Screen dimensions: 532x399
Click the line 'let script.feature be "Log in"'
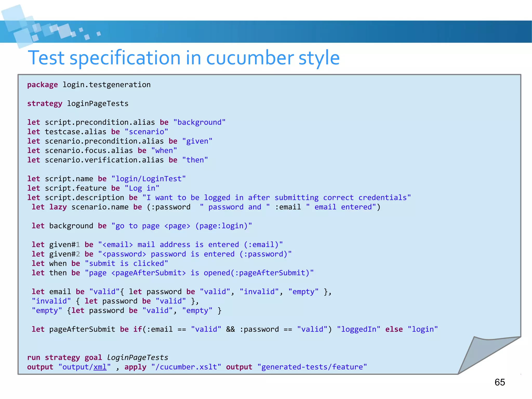(x=93, y=188)
